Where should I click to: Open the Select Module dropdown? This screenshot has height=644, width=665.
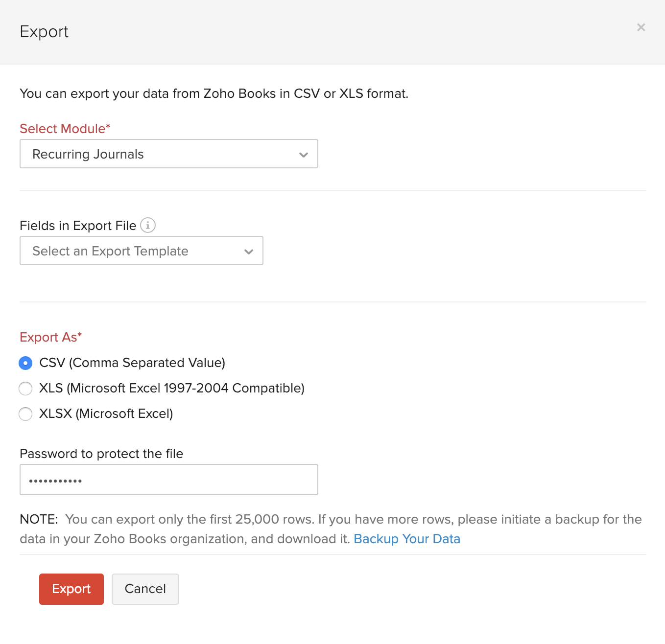click(169, 154)
